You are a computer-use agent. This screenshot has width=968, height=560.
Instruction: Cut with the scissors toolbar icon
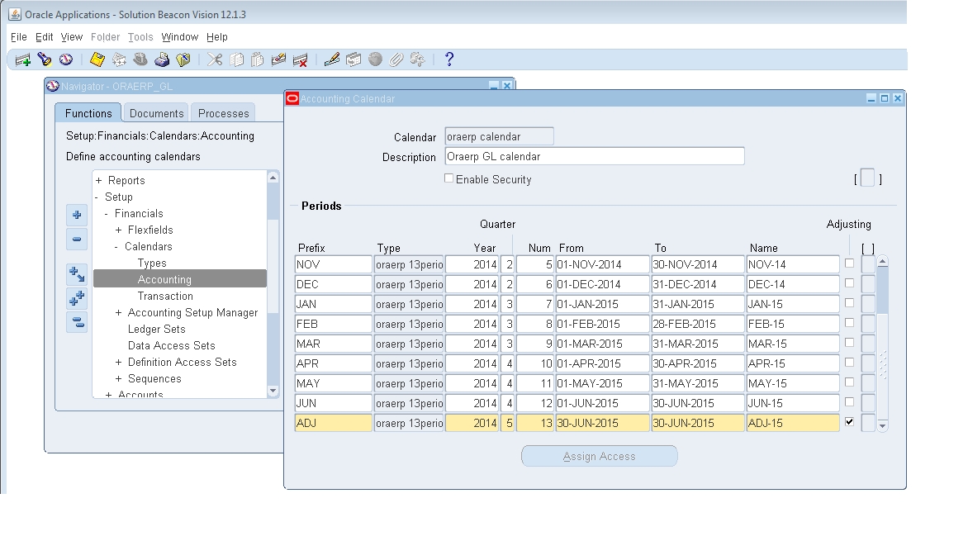click(x=214, y=59)
